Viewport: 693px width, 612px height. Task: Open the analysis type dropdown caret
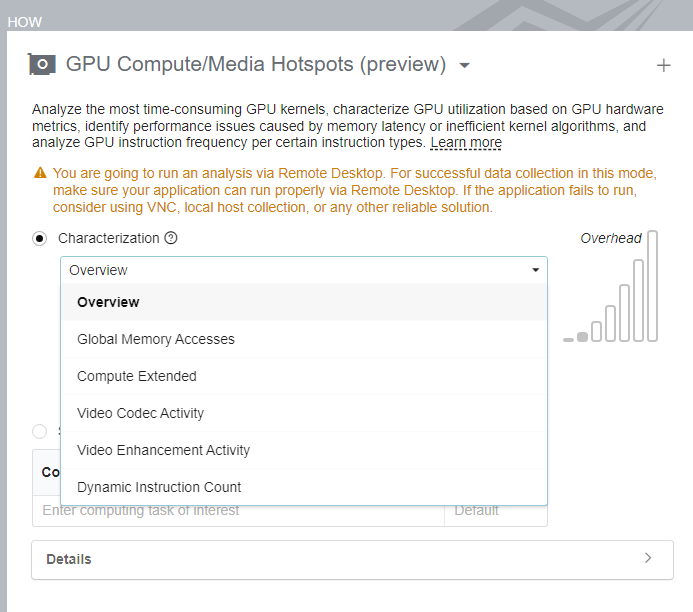[x=464, y=66]
